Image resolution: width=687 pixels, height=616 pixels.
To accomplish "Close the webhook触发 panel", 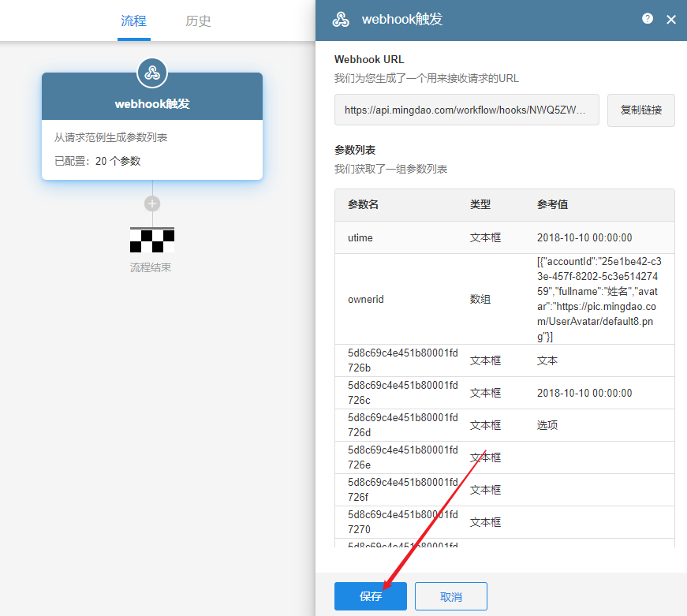I will point(671,20).
